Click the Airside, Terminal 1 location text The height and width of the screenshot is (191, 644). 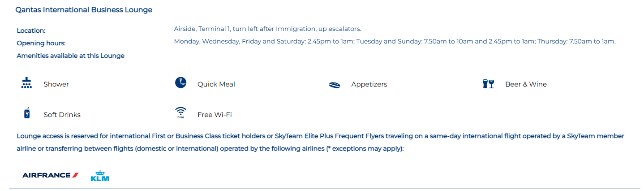point(267,29)
